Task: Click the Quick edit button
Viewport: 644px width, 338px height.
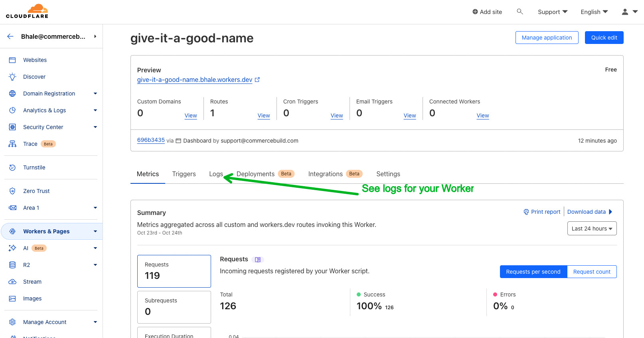Action: pyautogui.click(x=604, y=38)
